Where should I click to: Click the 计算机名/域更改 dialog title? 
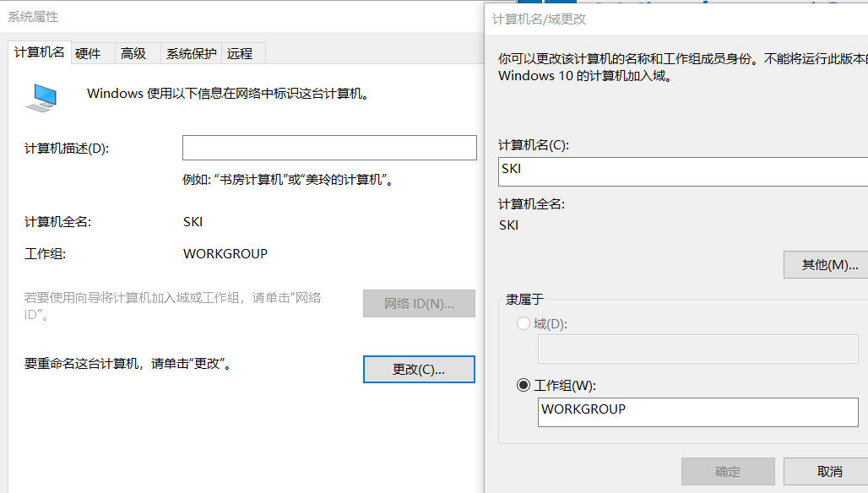click(540, 19)
